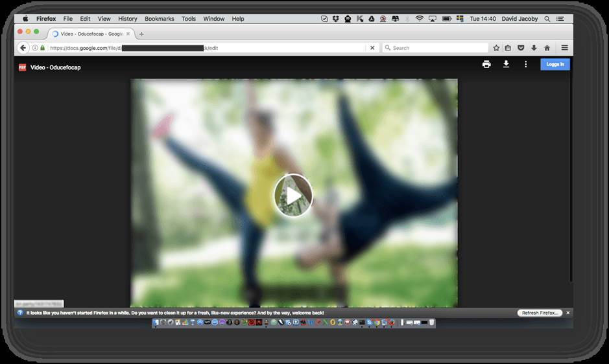Open the History menu
The width and height of the screenshot is (609, 364).
pyautogui.click(x=128, y=19)
